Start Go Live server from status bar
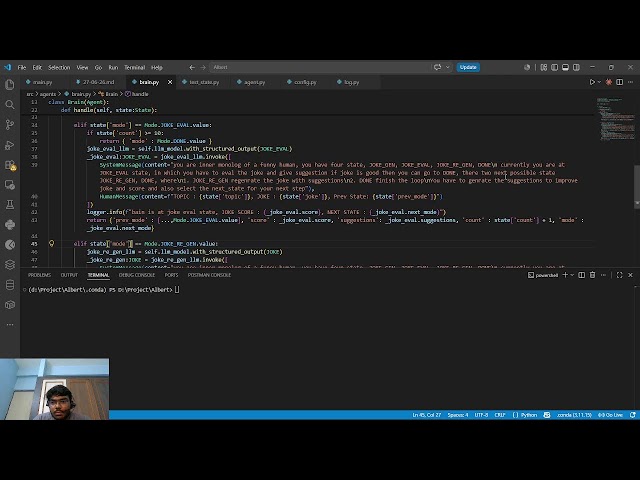The image size is (640, 480). click(610, 415)
